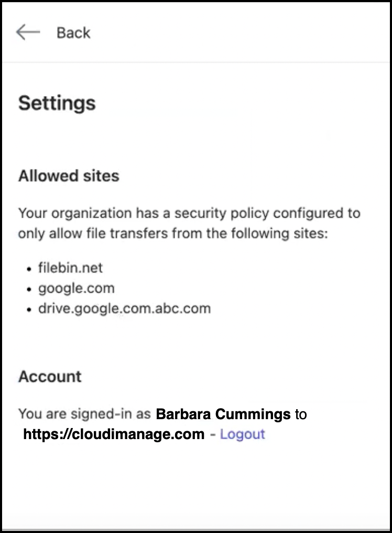Click the "Your organization has a security policy" line
The image size is (392, 533).
click(x=189, y=214)
